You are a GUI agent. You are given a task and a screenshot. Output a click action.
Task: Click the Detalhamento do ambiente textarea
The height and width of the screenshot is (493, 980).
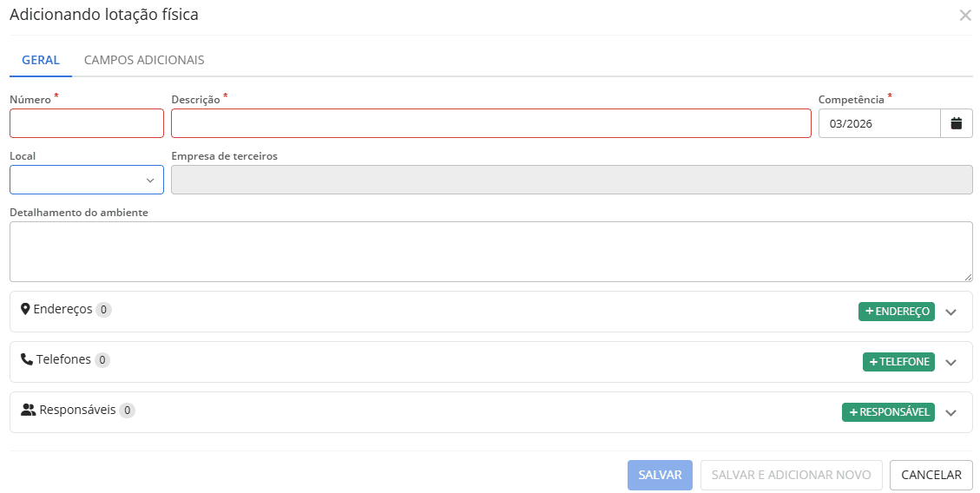pos(490,252)
